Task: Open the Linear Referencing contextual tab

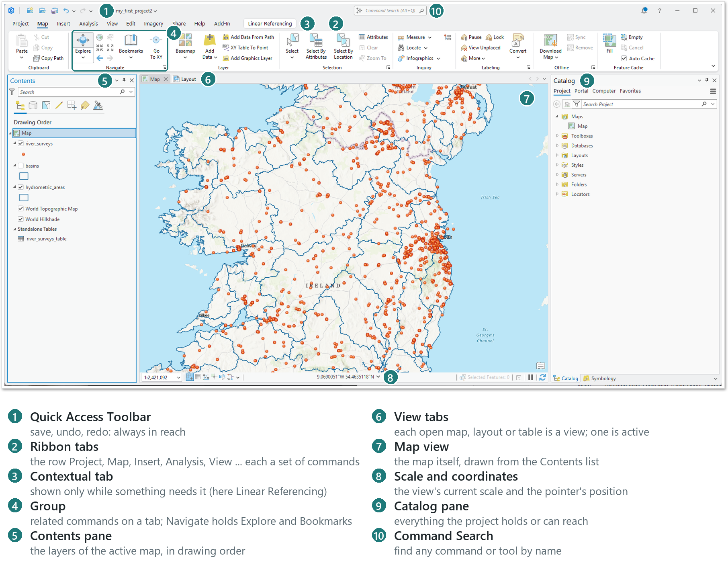Action: pyautogui.click(x=270, y=24)
